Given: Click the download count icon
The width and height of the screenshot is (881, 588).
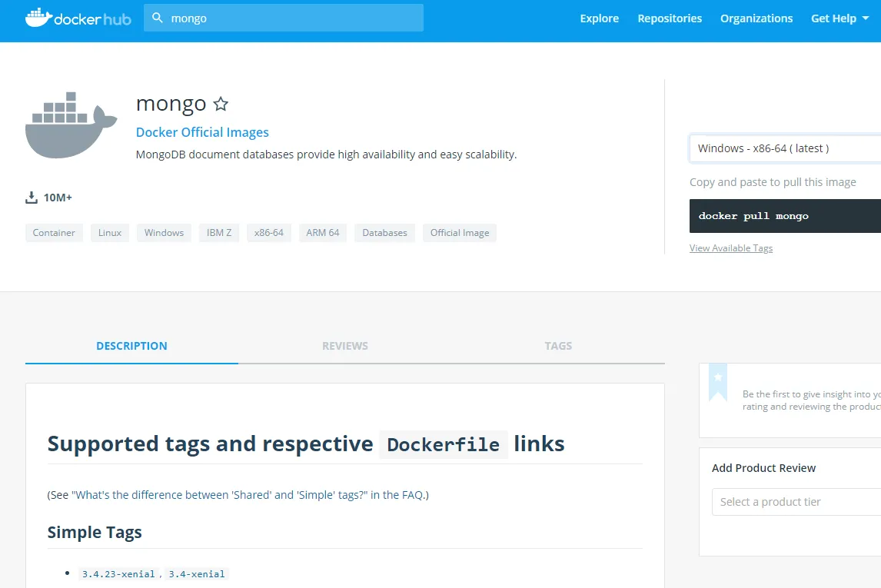Looking at the screenshot, I should (32, 198).
